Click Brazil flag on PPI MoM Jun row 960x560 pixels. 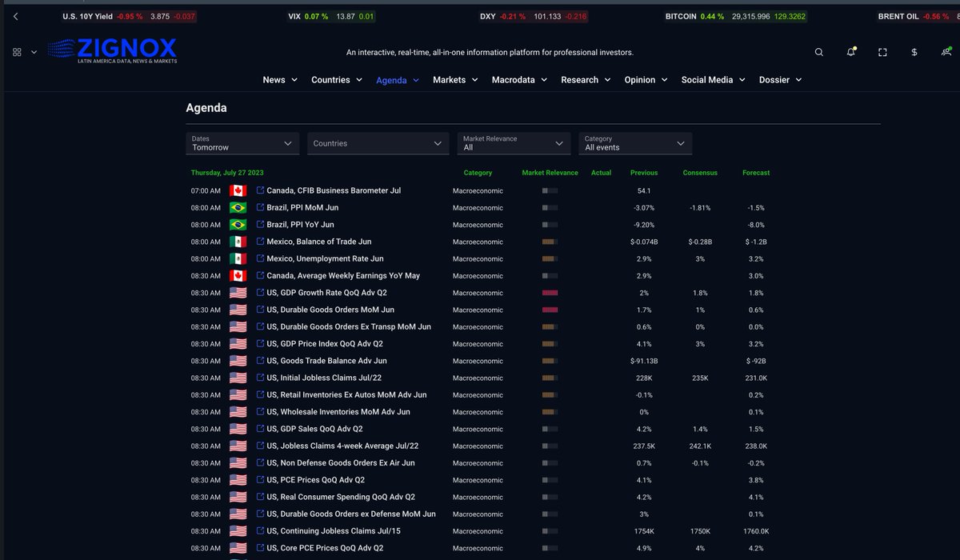[238, 207]
